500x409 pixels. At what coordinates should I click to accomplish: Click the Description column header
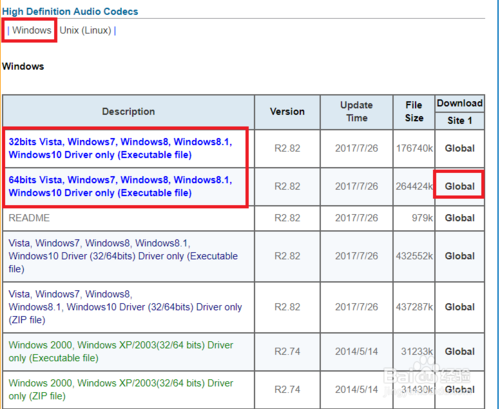tap(128, 112)
